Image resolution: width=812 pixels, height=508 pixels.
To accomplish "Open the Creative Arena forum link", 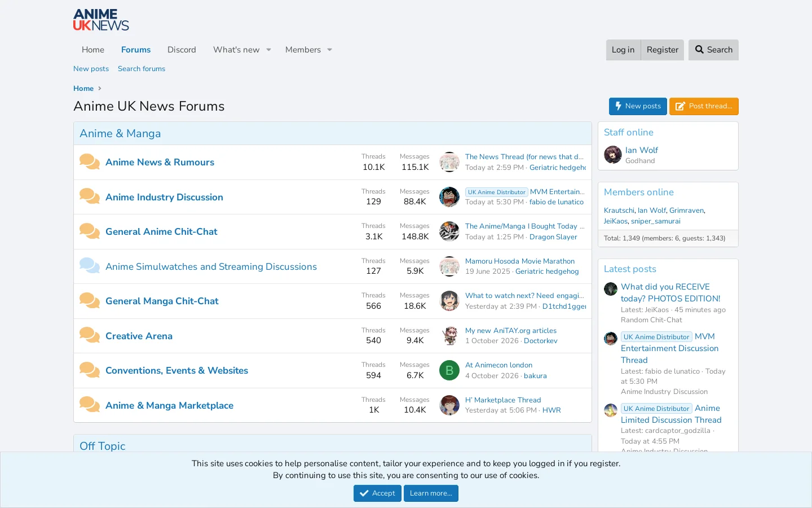I will point(139,336).
